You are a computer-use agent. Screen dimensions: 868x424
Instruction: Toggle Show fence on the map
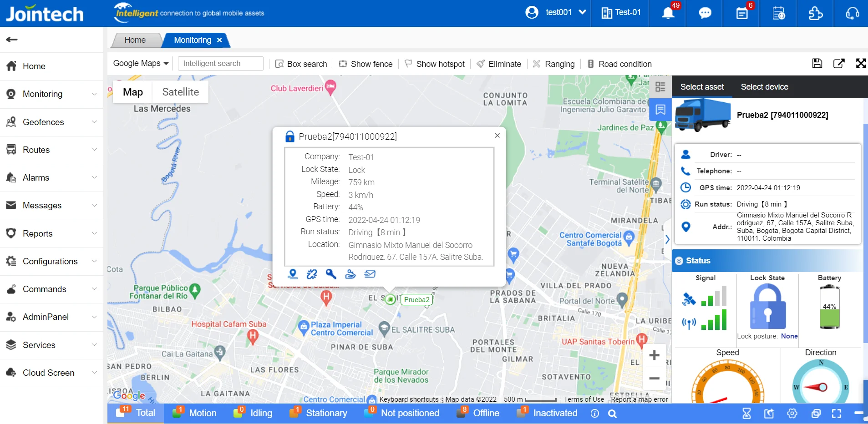point(366,64)
